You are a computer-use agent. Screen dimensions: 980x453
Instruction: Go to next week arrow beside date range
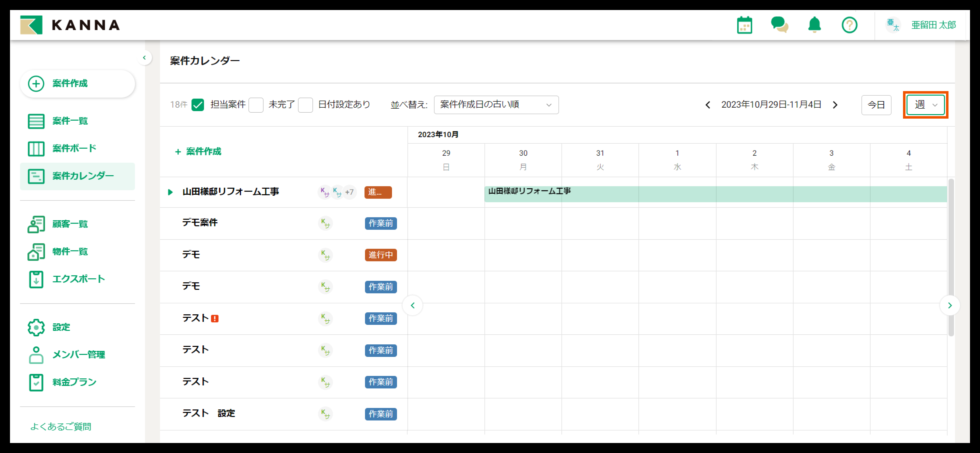pyautogui.click(x=835, y=105)
